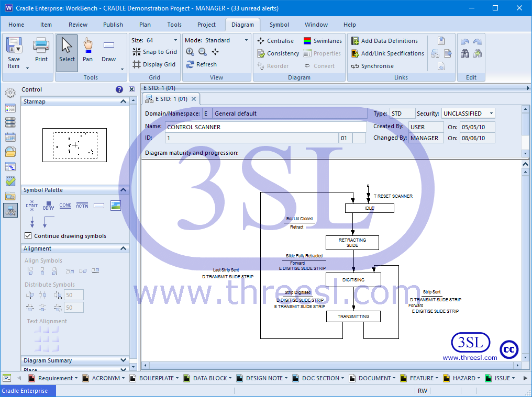Open the green checkmark notepad sidebar icon
This screenshot has height=397, width=532.
(10, 181)
